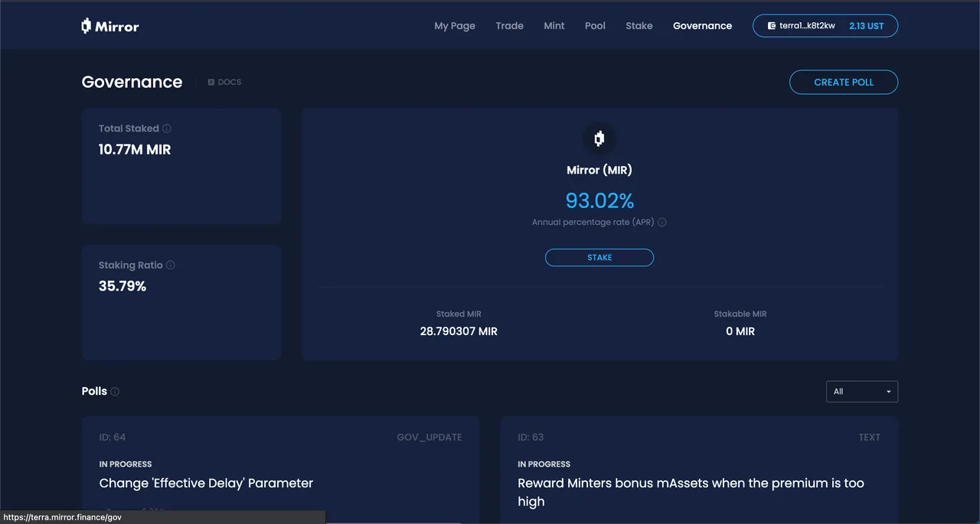Click the 10.77M MIR total staked value

pyautogui.click(x=135, y=150)
